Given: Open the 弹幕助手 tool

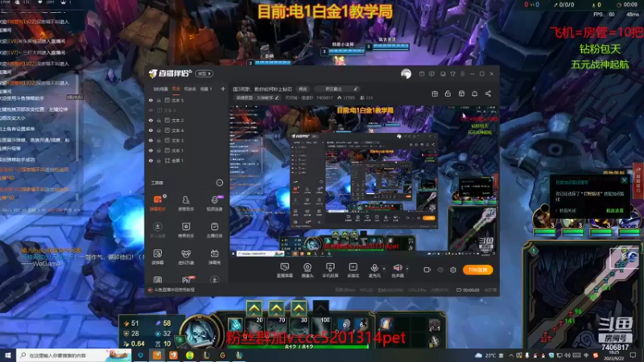Looking at the screenshot, I should [157, 203].
